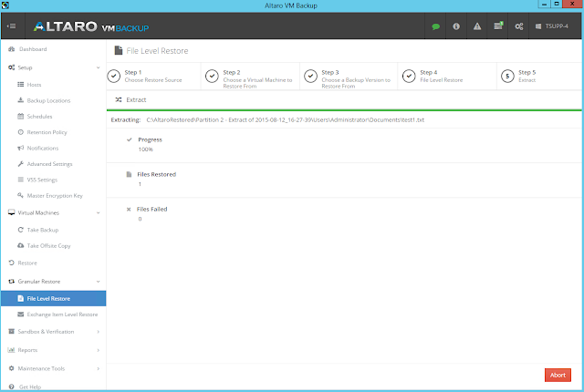Click the Maintenance Tools gear icon
Viewport: 584px width, 392px height.
[x=11, y=368]
